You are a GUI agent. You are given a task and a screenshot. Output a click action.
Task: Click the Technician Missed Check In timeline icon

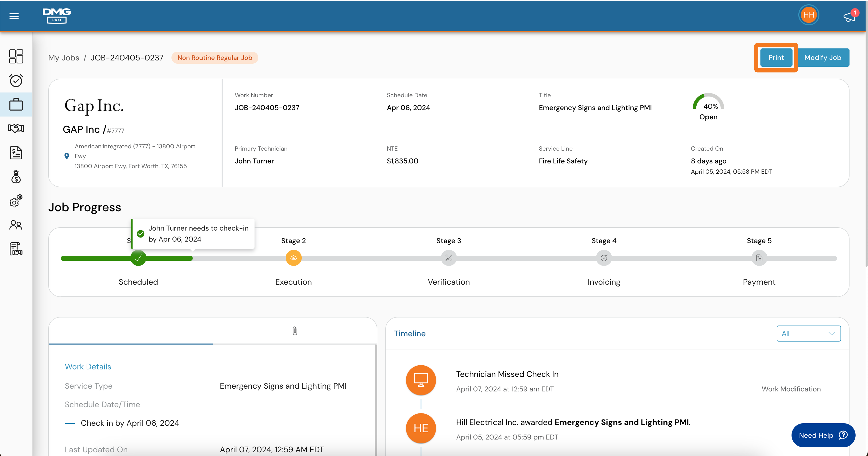coord(421,380)
